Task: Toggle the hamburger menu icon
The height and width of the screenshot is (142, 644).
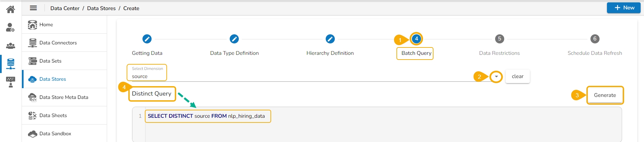Action: click(33, 8)
